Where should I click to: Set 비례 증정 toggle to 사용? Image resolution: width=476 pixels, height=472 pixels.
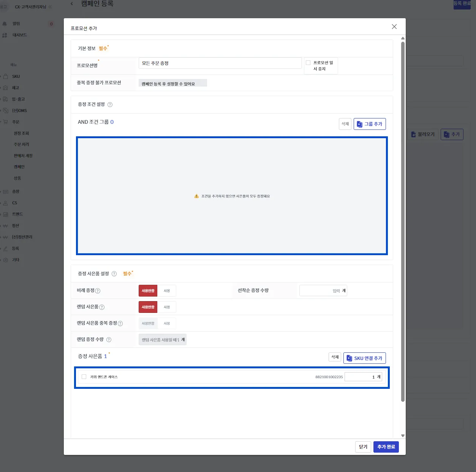pyautogui.click(x=167, y=291)
